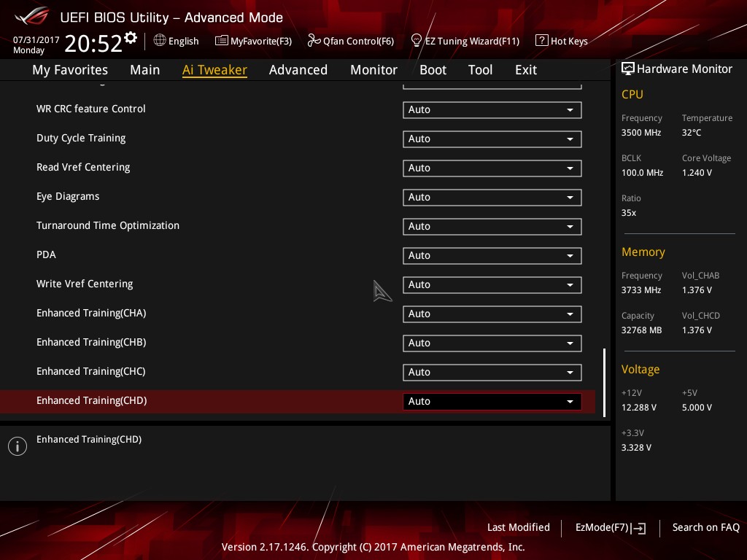The width and height of the screenshot is (747, 560).
Task: Open Turnaround Time Optimization dropdown
Action: pos(492,227)
